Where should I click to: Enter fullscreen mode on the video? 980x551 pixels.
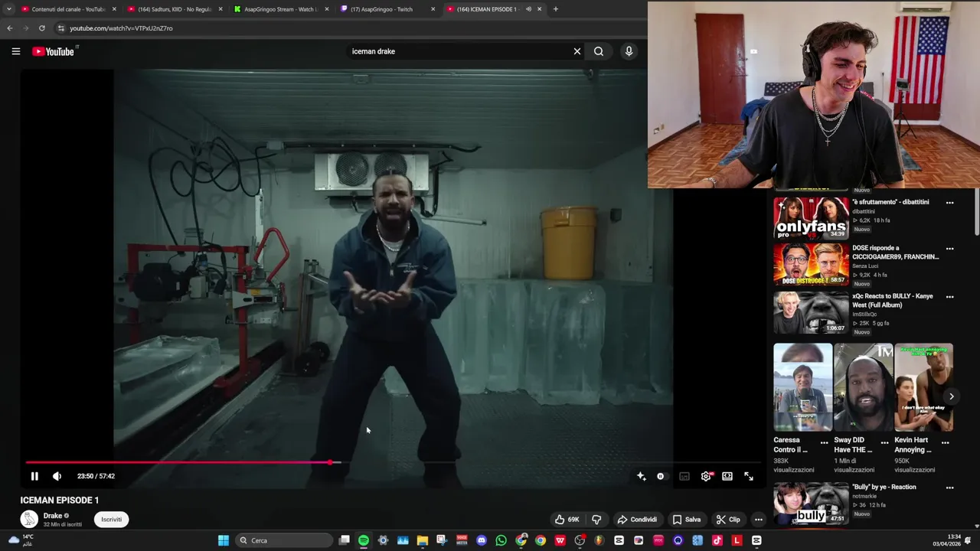749,476
